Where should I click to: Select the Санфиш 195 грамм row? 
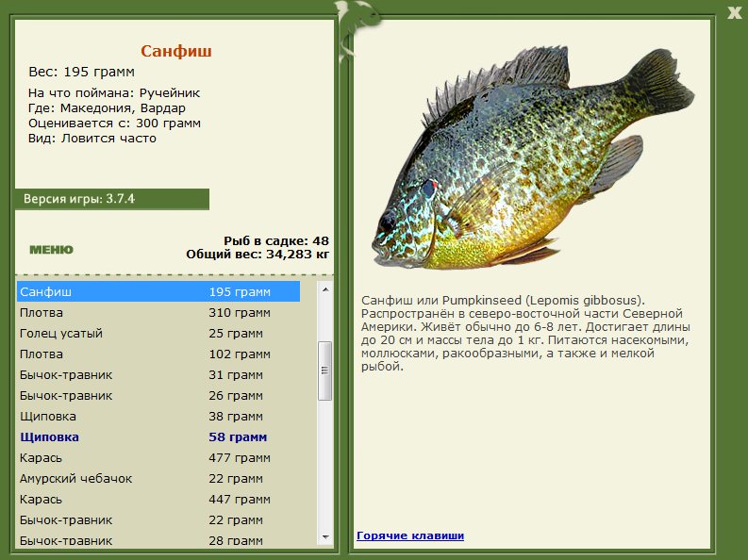pos(158,291)
